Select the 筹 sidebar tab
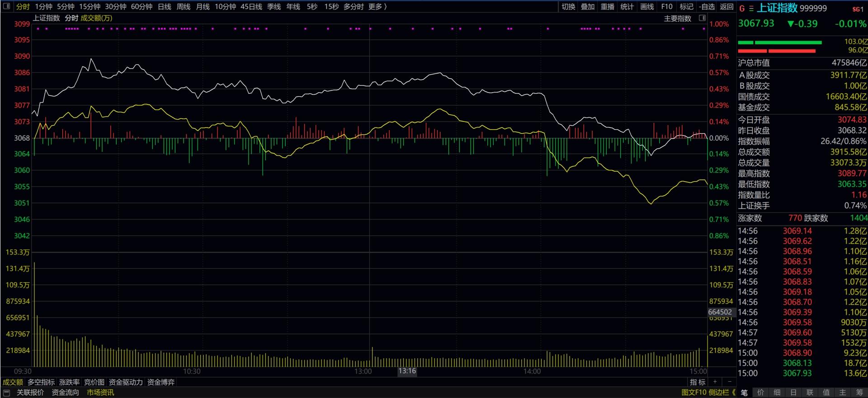Image resolution: width=868 pixels, height=398 pixels. [x=859, y=393]
